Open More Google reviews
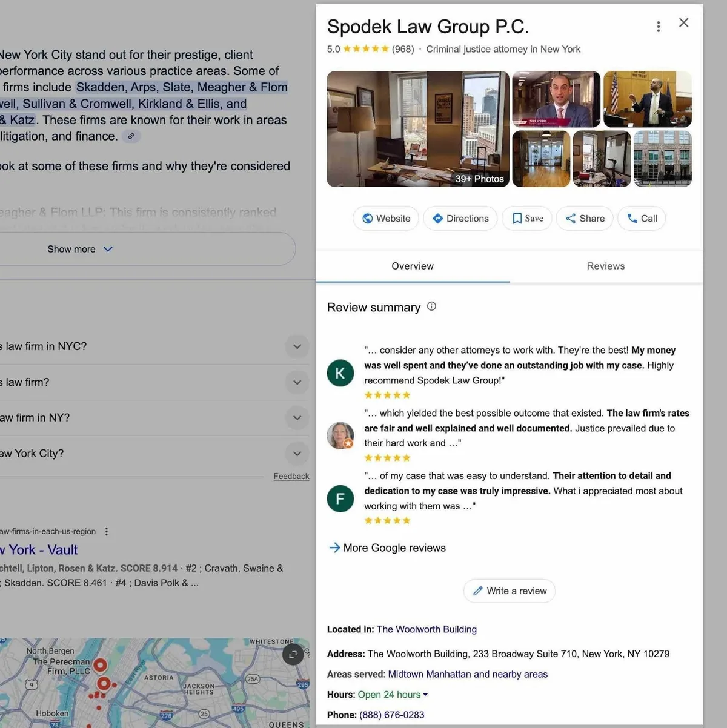The height and width of the screenshot is (728, 727). click(387, 548)
